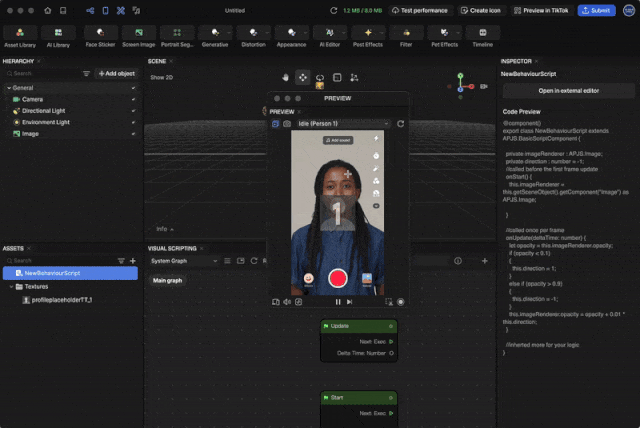The image size is (640, 428).
Task: Click the home icon in title bar
Action: coord(48,11)
